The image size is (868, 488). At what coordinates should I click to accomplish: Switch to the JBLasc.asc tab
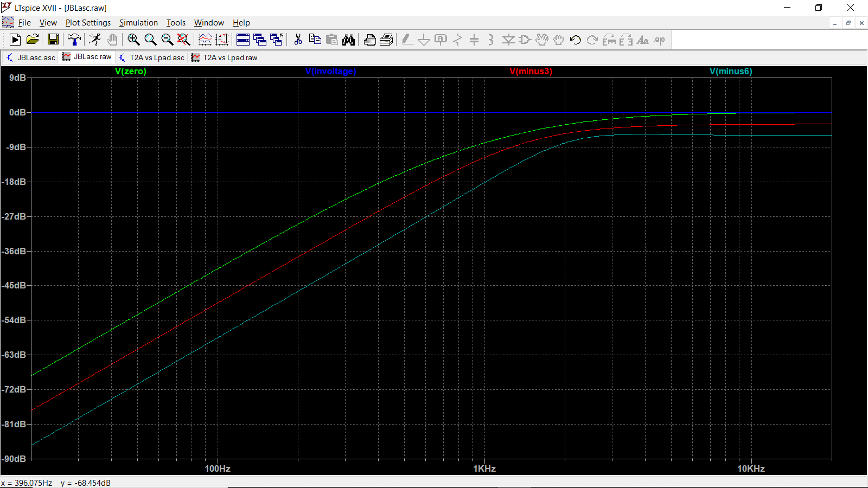[31, 57]
